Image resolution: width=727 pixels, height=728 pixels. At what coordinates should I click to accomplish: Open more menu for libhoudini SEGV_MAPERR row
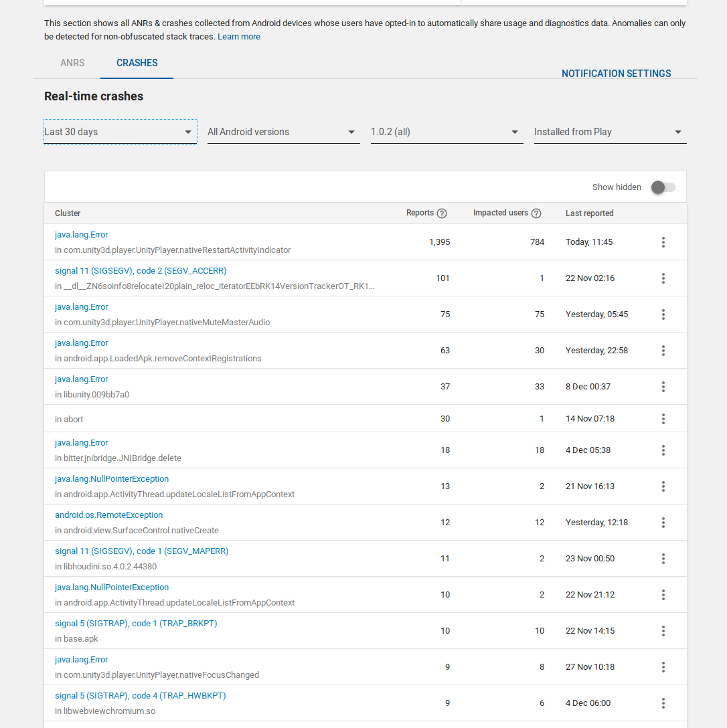pos(663,559)
